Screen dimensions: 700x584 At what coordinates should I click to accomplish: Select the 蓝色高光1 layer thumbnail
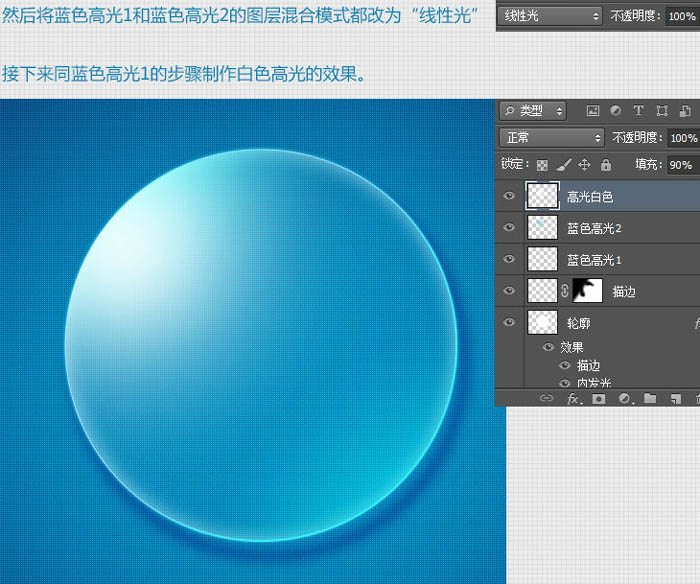tap(542, 259)
